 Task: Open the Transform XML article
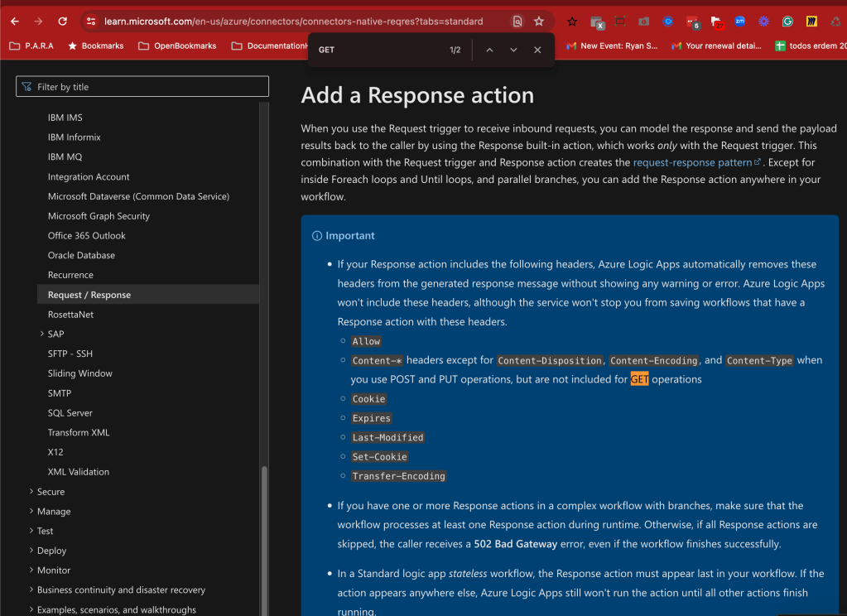click(79, 432)
